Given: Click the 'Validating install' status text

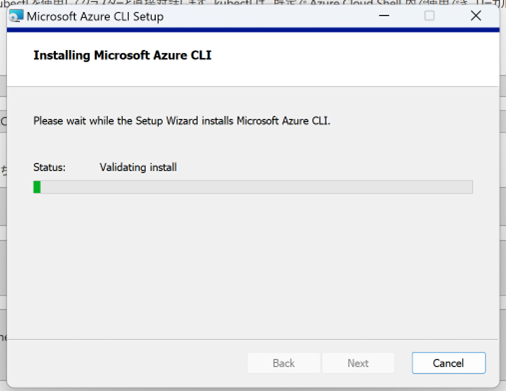Looking at the screenshot, I should point(138,167).
